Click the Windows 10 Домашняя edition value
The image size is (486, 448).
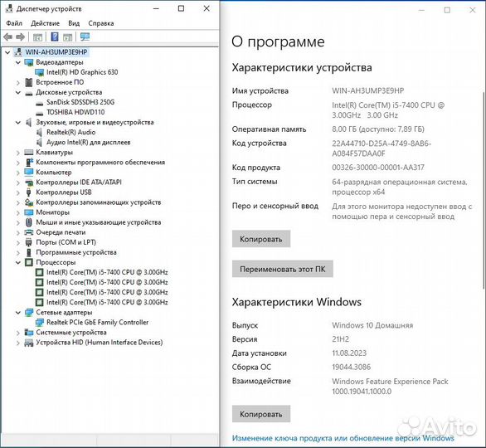pos(372,325)
